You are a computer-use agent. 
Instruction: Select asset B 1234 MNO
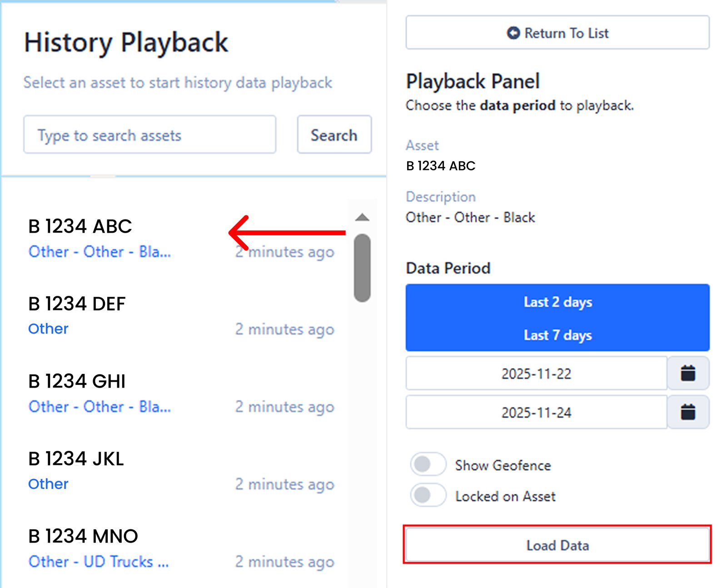83,536
